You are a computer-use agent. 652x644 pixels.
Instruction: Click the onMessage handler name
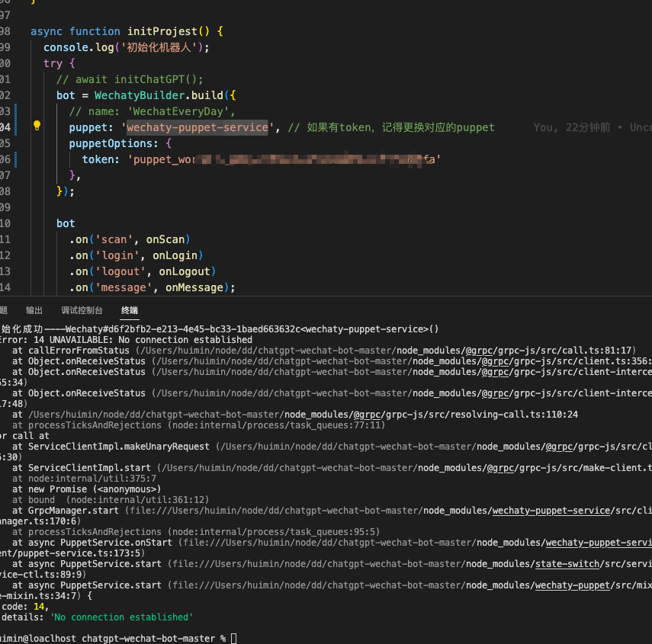[x=194, y=287]
